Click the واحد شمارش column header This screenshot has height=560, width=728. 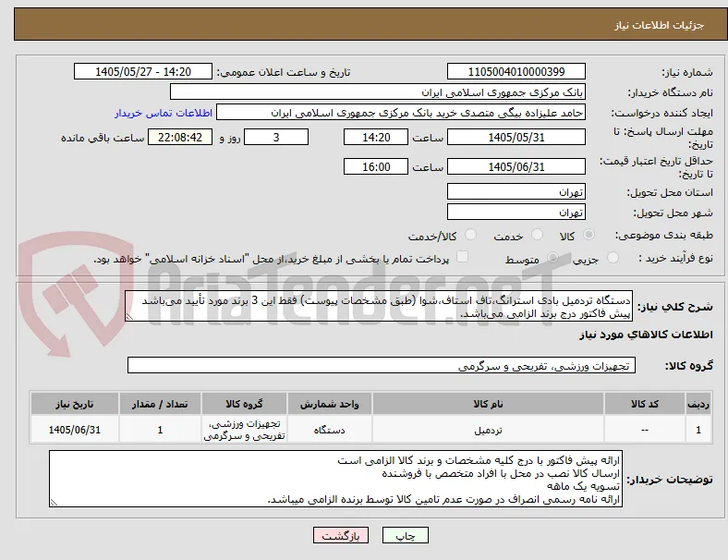329,404
